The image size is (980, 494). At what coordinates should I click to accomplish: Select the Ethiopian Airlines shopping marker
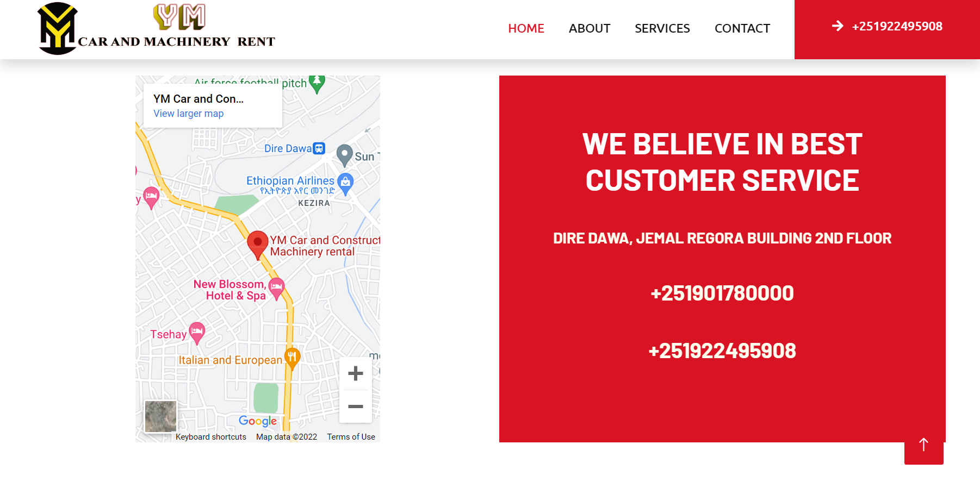[x=345, y=184]
